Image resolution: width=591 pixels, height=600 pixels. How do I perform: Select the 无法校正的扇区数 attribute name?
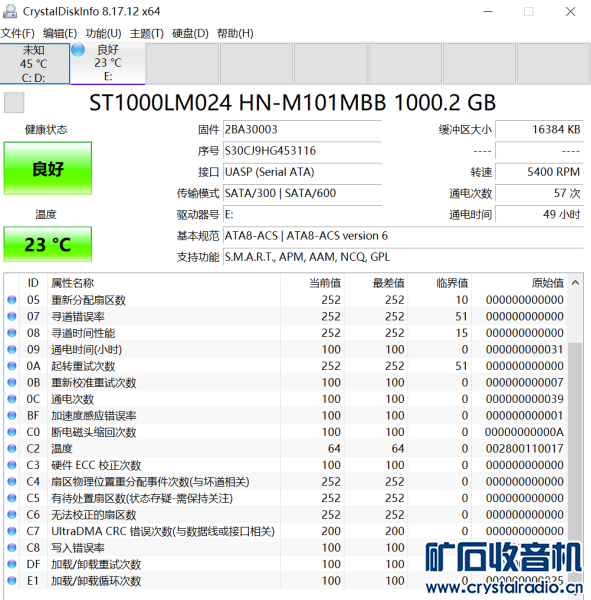(94, 515)
